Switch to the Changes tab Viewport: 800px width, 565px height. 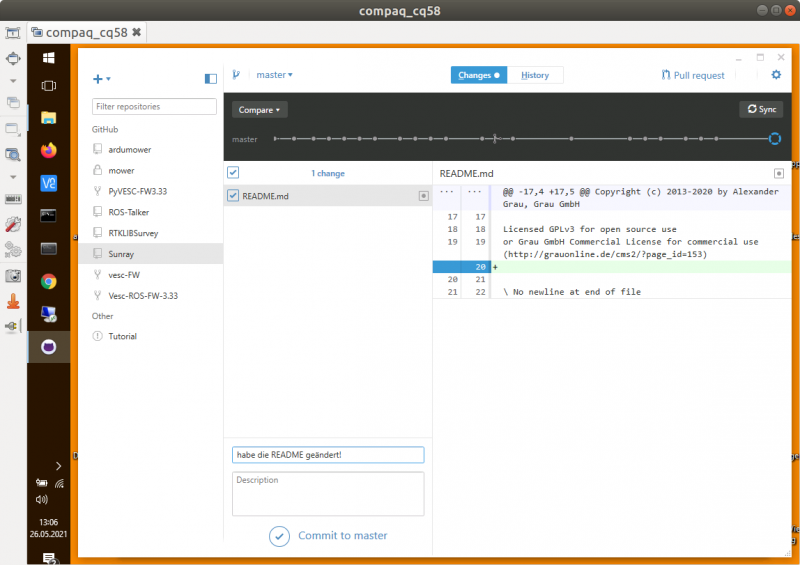[x=479, y=75]
